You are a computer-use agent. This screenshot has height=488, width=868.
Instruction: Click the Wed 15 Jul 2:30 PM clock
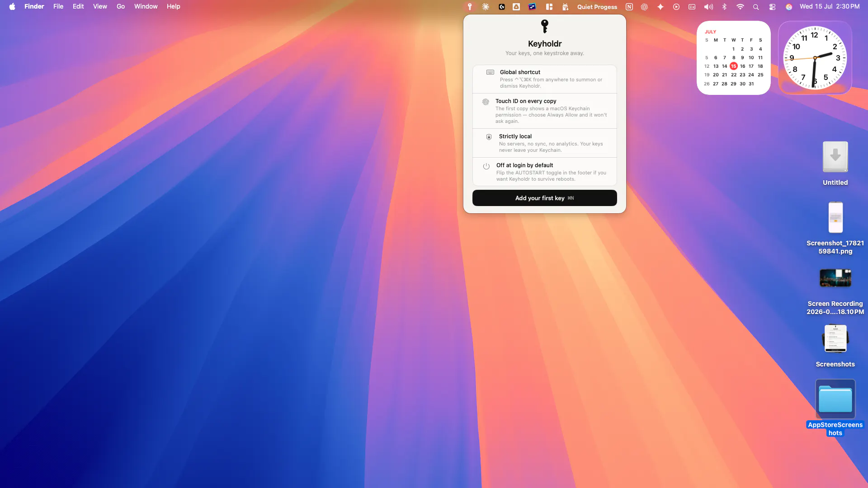pos(830,6)
